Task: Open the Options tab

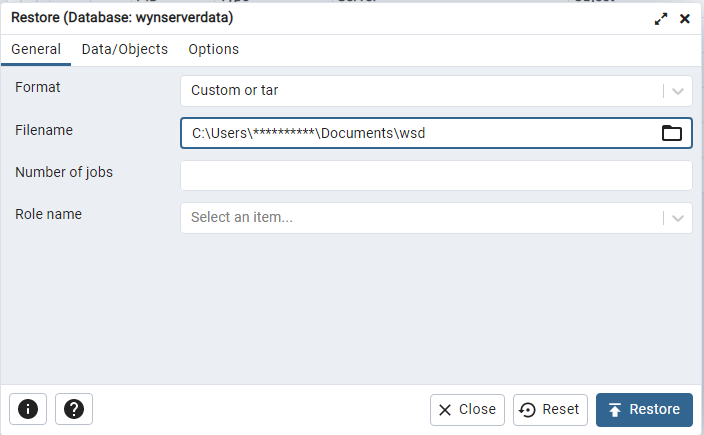Action: pos(213,49)
